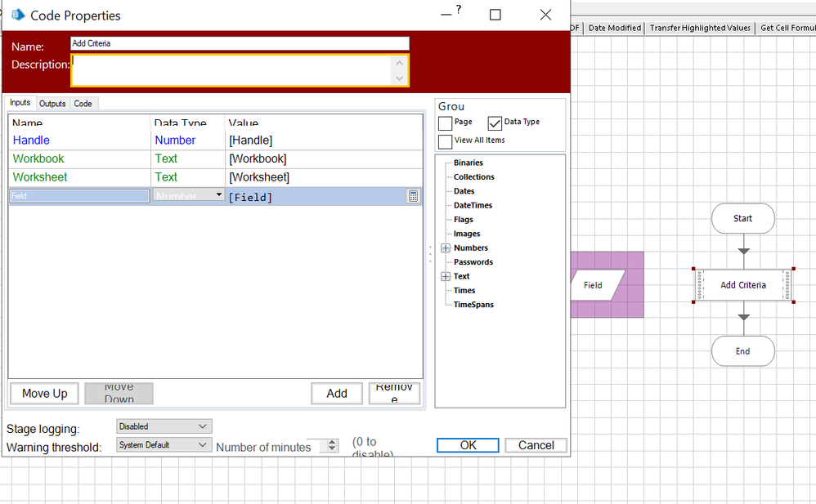Click the Add button to add input

(336, 394)
